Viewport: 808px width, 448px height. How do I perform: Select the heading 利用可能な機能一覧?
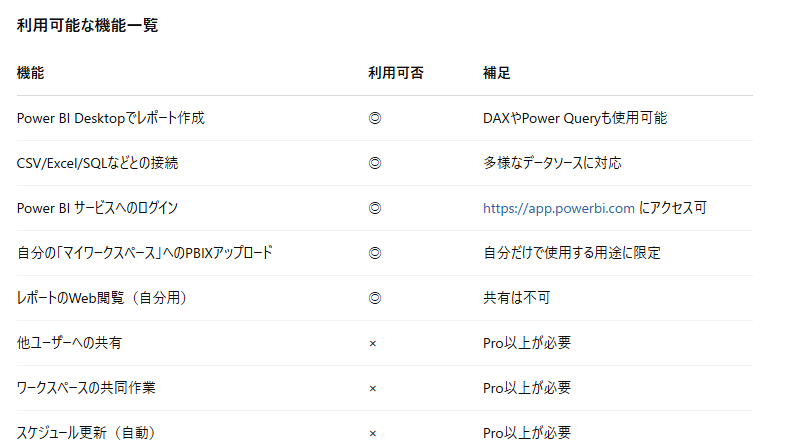(87, 25)
